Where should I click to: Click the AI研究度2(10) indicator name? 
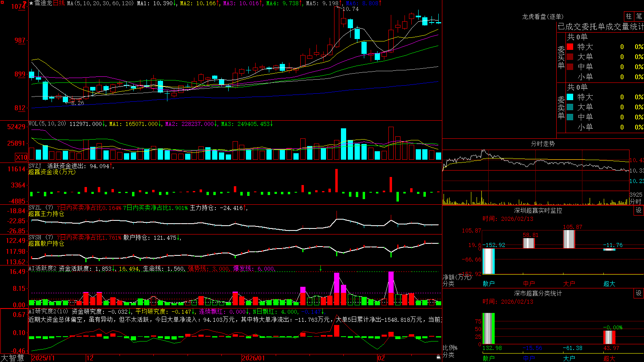(48, 311)
